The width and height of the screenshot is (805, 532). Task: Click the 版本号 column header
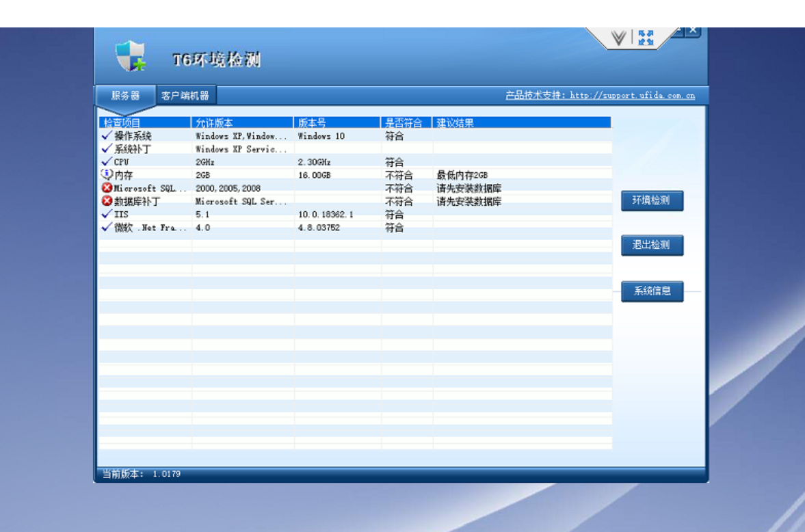pyautogui.click(x=336, y=122)
